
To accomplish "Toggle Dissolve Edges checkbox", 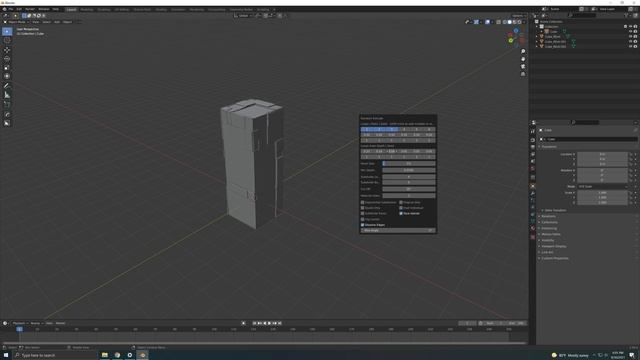I will point(362,225).
